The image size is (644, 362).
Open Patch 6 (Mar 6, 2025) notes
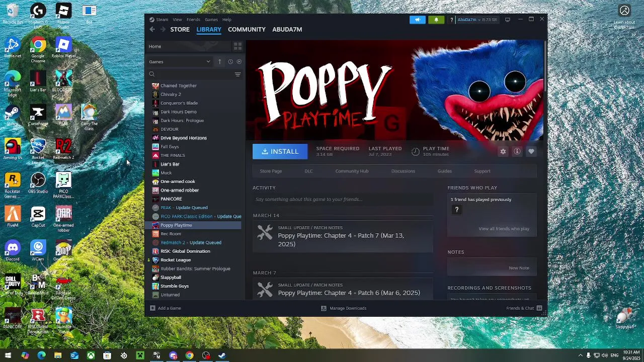coord(343,289)
